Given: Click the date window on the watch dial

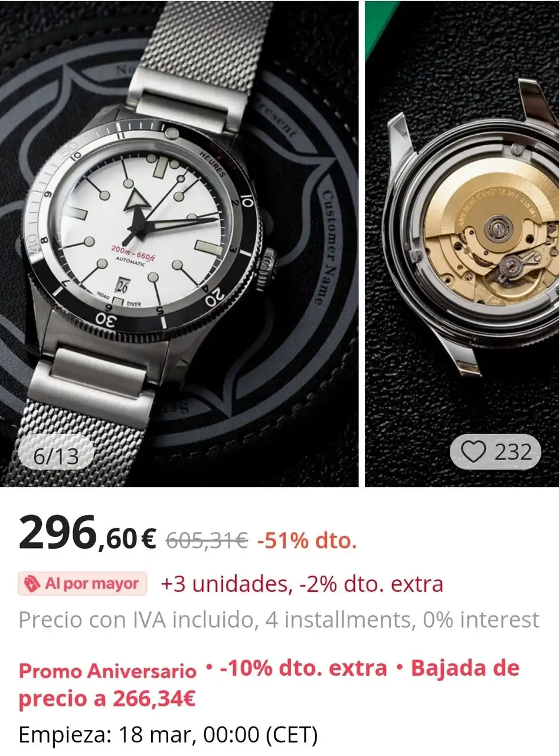Looking at the screenshot, I should coord(123,286).
